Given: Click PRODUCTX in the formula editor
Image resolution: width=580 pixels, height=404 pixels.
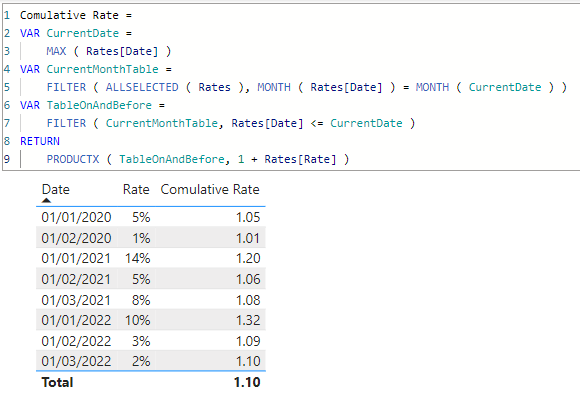Looking at the screenshot, I should pos(73,159).
